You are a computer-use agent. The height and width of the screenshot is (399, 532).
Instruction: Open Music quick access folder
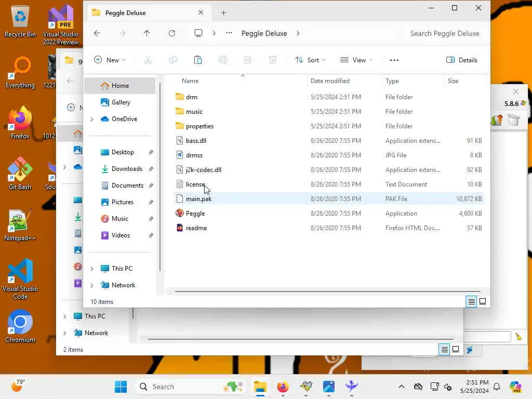[x=119, y=219]
